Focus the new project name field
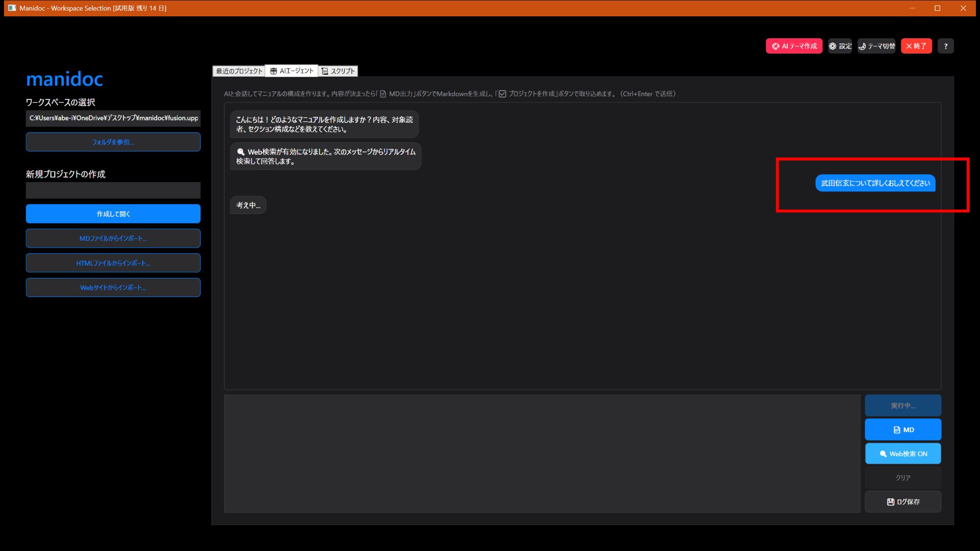This screenshot has width=980, height=551. (x=113, y=190)
